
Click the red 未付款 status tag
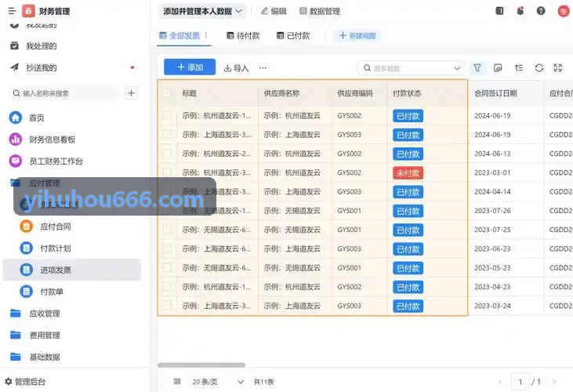(x=408, y=172)
